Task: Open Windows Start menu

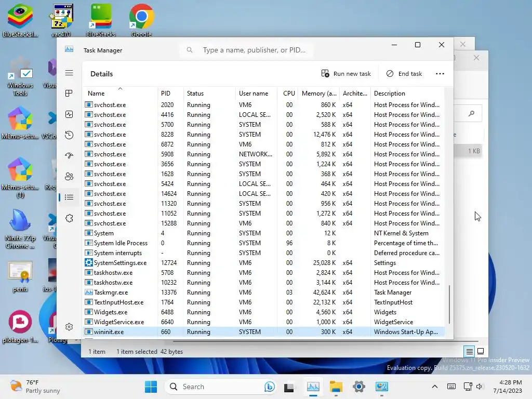Action: click(x=151, y=387)
